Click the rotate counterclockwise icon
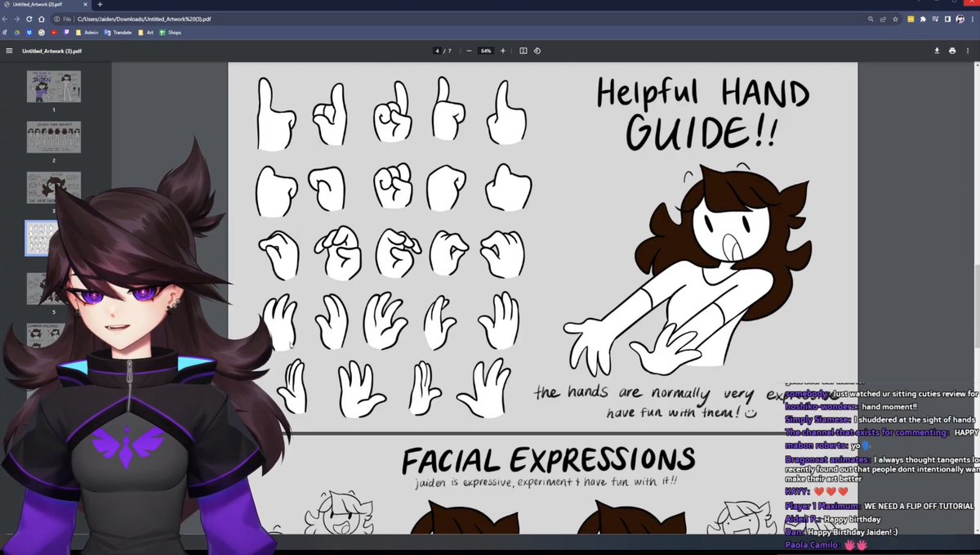The width and height of the screenshot is (980, 555). (x=537, y=51)
